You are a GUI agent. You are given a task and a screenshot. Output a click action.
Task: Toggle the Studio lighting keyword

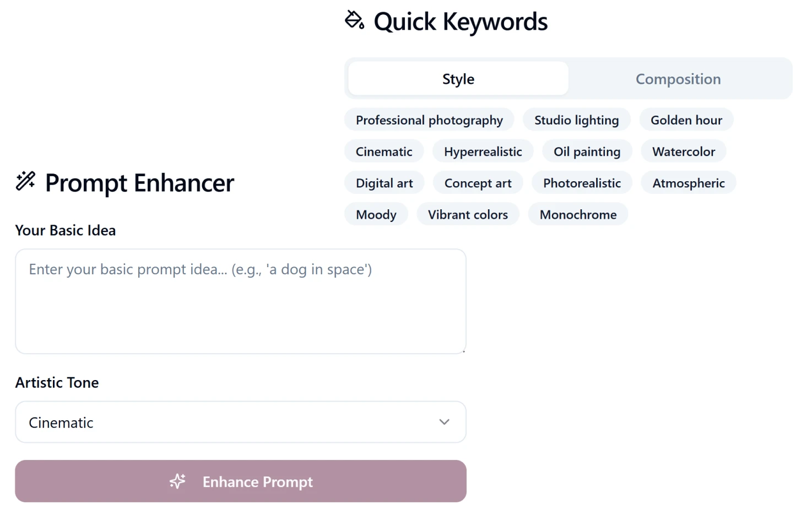tap(576, 120)
